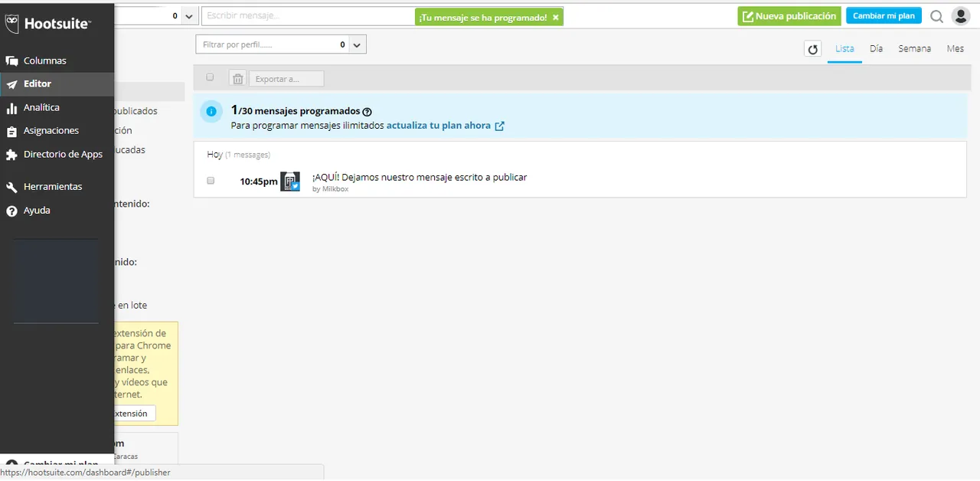Click the trash delete icon
The height and width of the screenshot is (481, 980).
coord(237,79)
